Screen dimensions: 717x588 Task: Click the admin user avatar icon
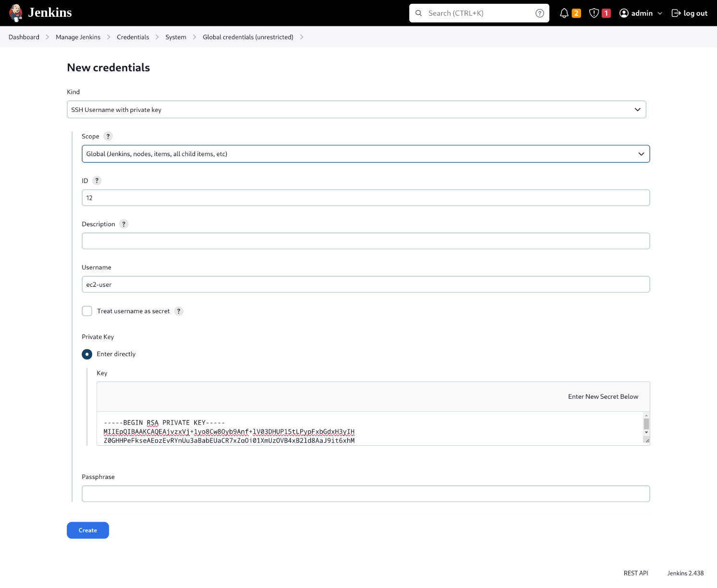624,13
